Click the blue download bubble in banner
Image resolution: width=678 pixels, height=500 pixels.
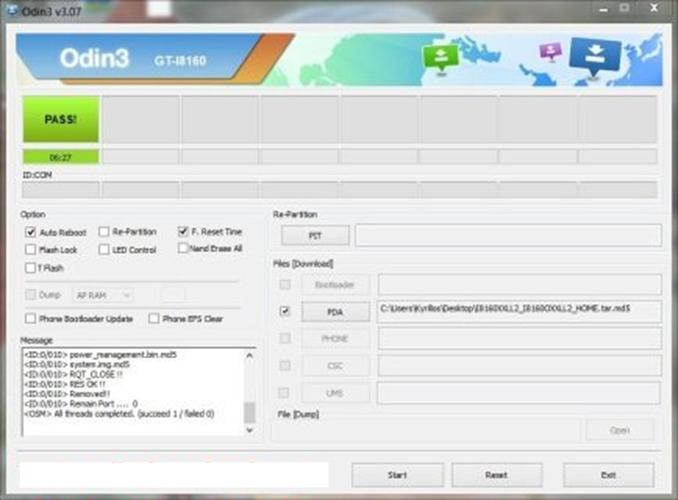pos(595,56)
